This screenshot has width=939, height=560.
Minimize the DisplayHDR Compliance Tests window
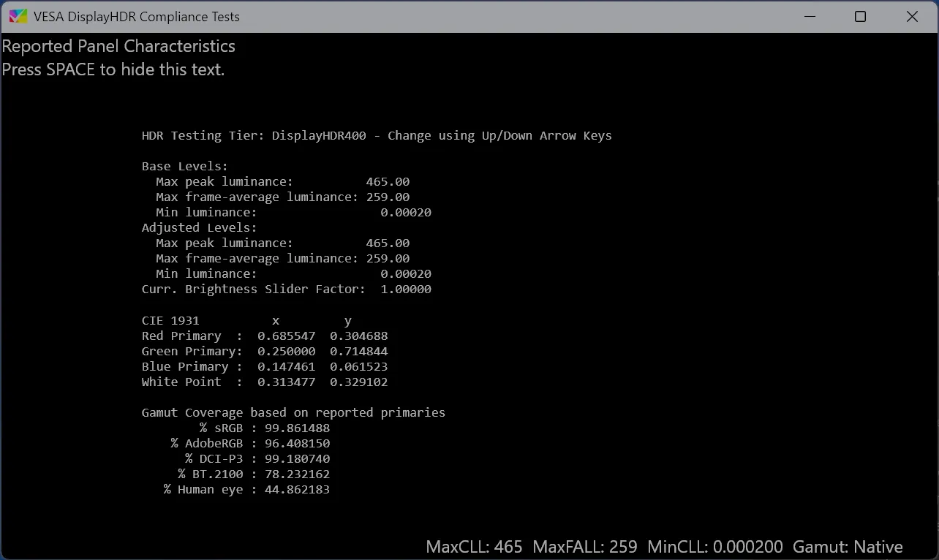pyautogui.click(x=810, y=17)
